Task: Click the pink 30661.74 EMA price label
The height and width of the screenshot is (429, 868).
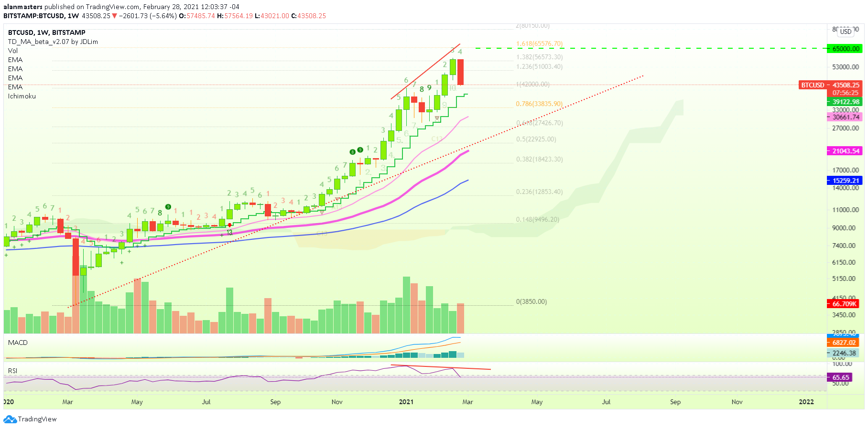Action: (x=845, y=117)
